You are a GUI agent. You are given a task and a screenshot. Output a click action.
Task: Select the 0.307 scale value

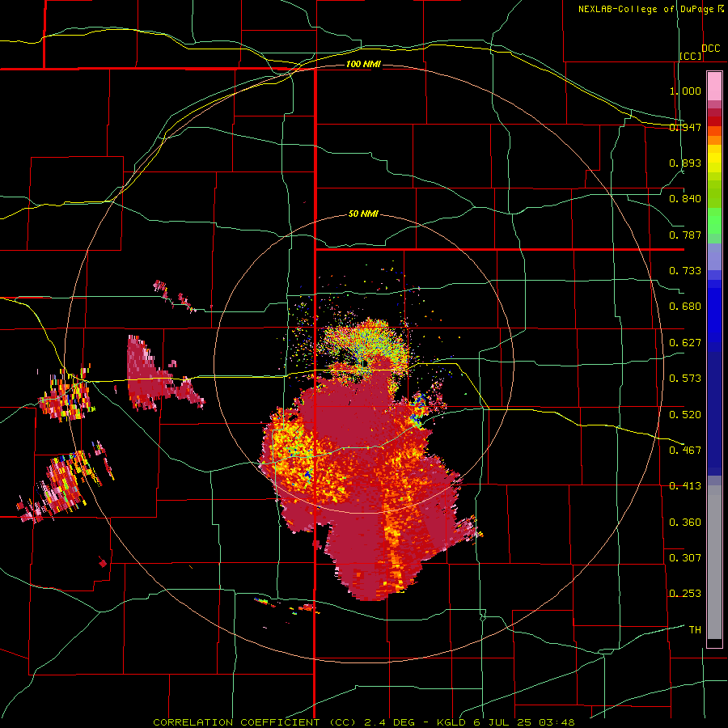pyautogui.click(x=685, y=558)
